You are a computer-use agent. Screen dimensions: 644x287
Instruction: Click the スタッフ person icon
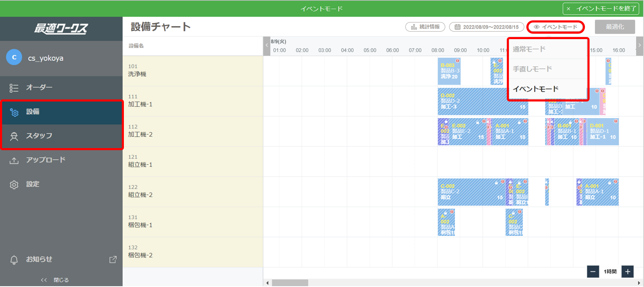pos(14,136)
